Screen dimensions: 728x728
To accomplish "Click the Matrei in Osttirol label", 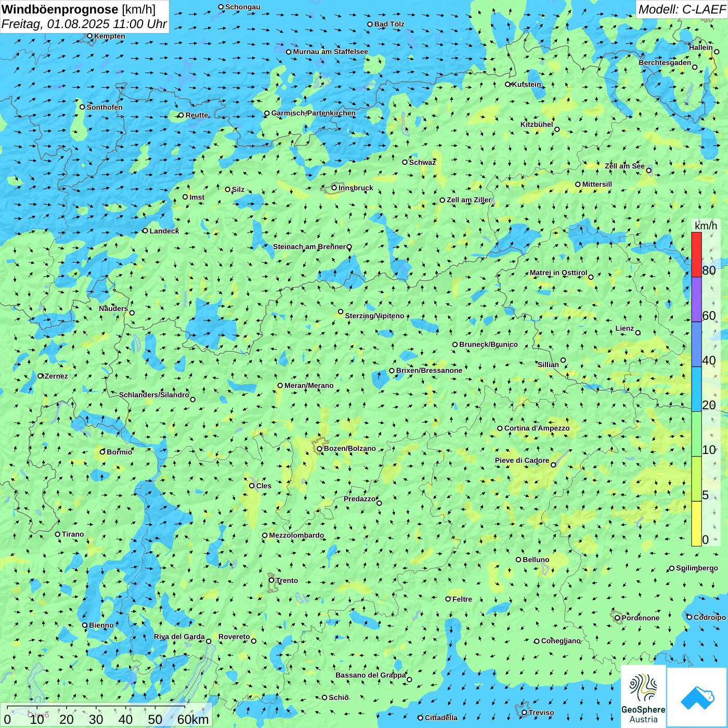I will click(558, 272).
